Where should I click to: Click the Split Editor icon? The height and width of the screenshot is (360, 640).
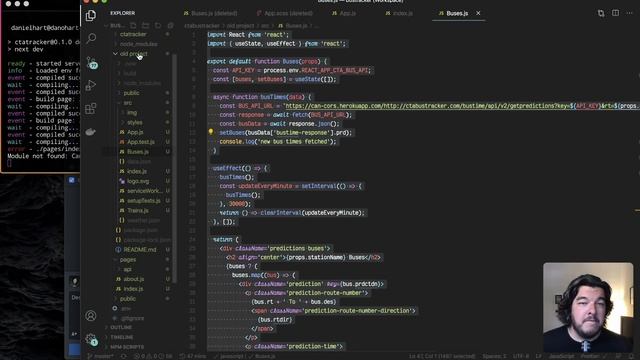[x=616, y=13]
